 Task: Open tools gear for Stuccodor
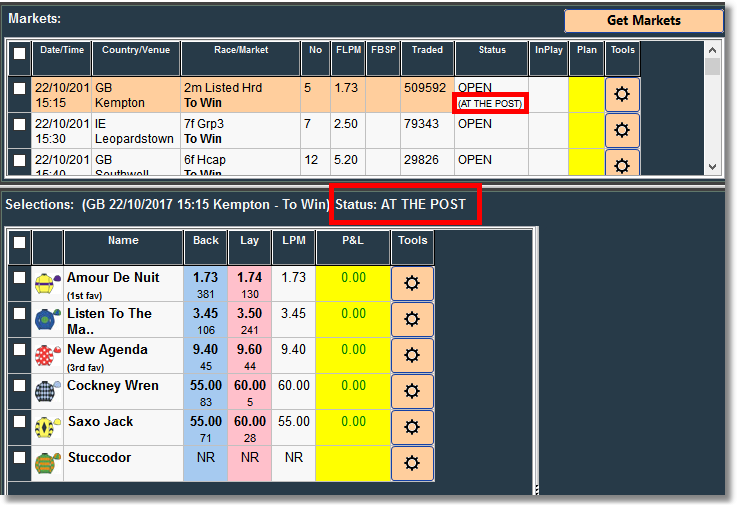[x=412, y=463]
